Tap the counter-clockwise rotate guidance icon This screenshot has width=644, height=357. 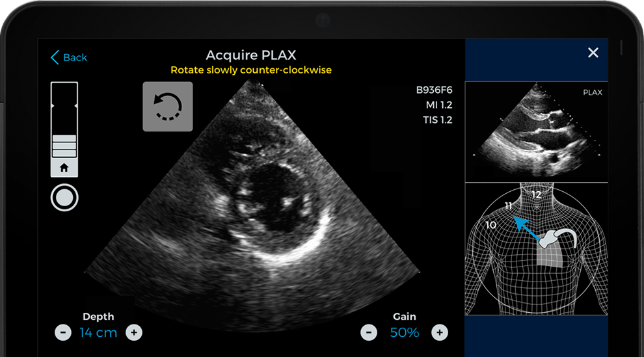(168, 107)
